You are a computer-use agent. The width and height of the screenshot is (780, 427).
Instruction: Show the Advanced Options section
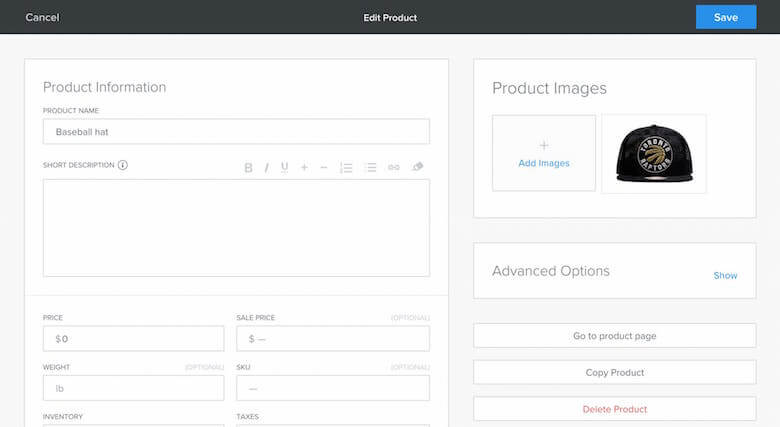pyautogui.click(x=725, y=275)
